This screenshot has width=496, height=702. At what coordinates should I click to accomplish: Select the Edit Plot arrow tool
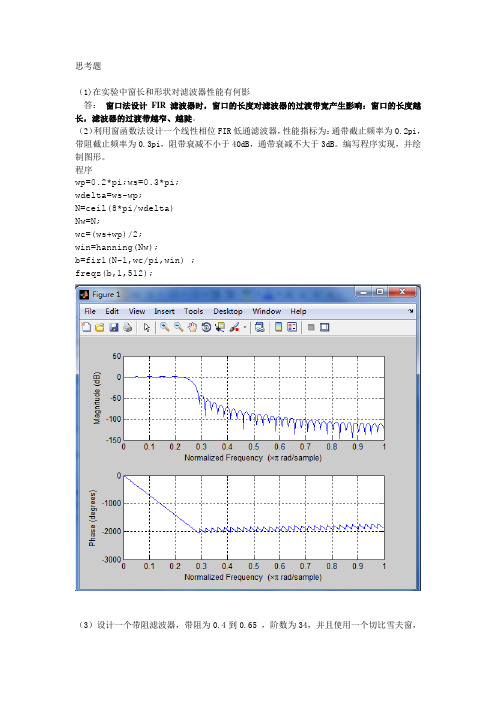pyautogui.click(x=147, y=327)
